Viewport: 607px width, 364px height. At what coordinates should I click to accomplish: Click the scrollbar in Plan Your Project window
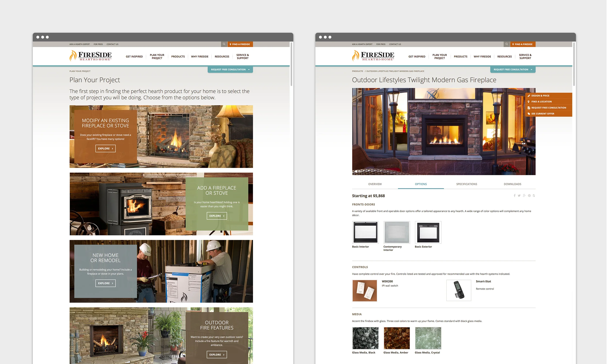tap(291, 64)
